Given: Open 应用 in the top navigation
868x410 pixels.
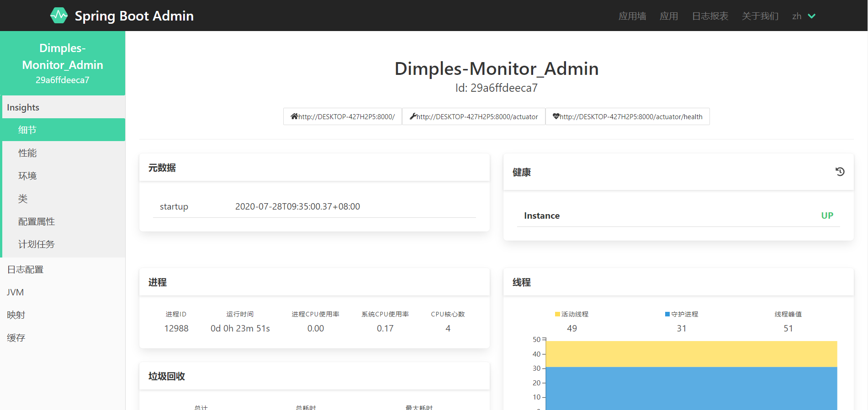Looking at the screenshot, I should pyautogui.click(x=669, y=16).
